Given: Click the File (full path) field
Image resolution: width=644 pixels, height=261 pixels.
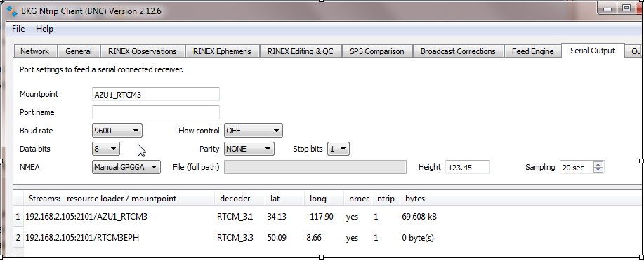Looking at the screenshot, I should point(315,167).
